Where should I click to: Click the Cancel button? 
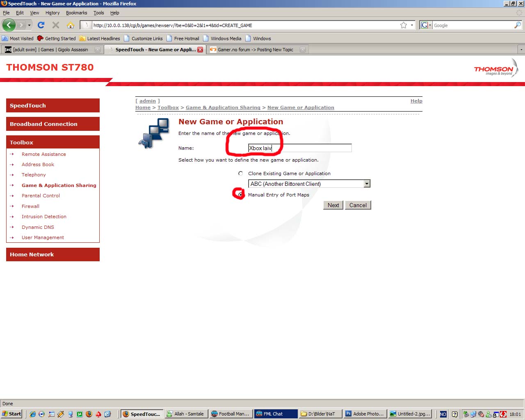tap(358, 205)
